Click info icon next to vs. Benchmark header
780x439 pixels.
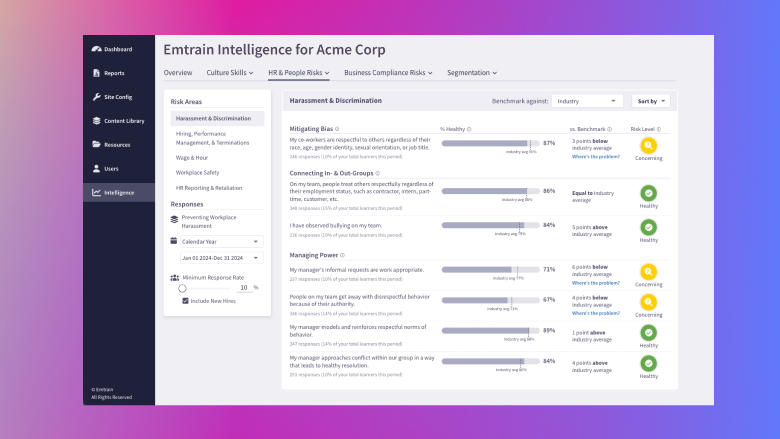(609, 129)
